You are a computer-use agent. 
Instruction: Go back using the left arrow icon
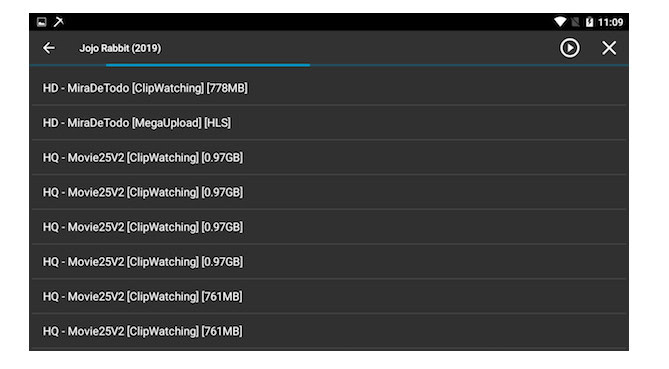point(49,48)
